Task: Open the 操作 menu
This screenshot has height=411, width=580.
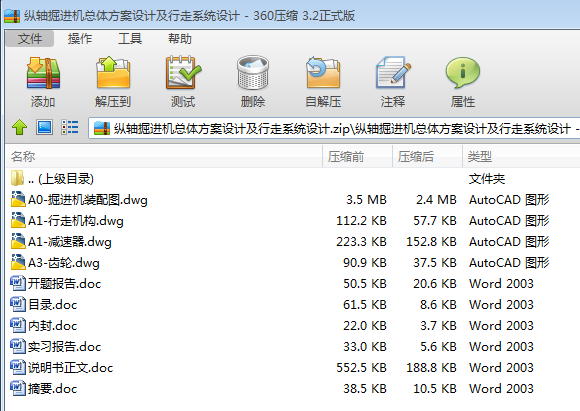Action: click(80, 38)
